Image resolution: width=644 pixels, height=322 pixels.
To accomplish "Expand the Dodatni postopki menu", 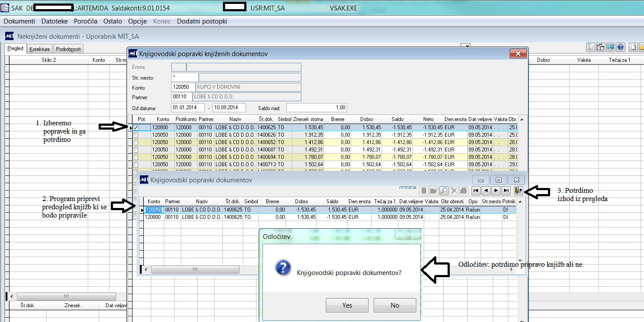I will point(202,21).
